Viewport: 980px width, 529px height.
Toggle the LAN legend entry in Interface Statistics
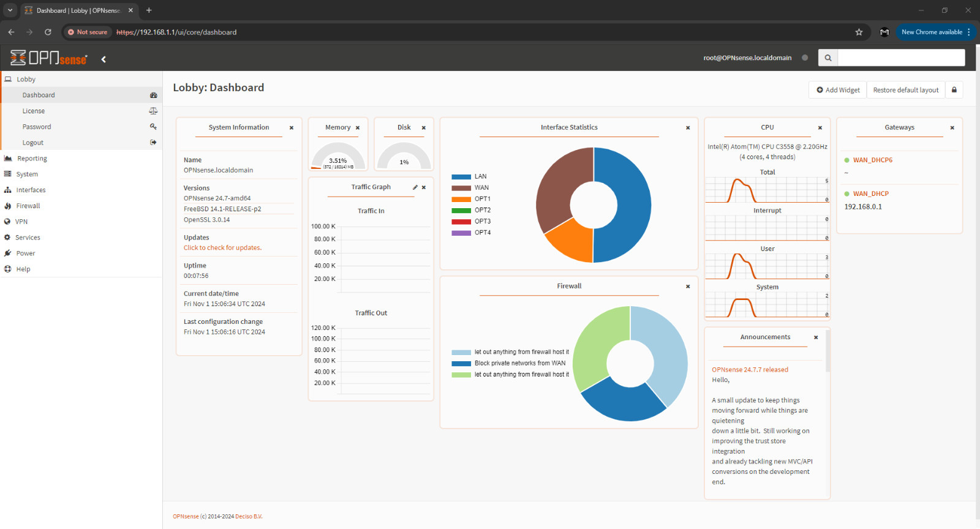480,176
